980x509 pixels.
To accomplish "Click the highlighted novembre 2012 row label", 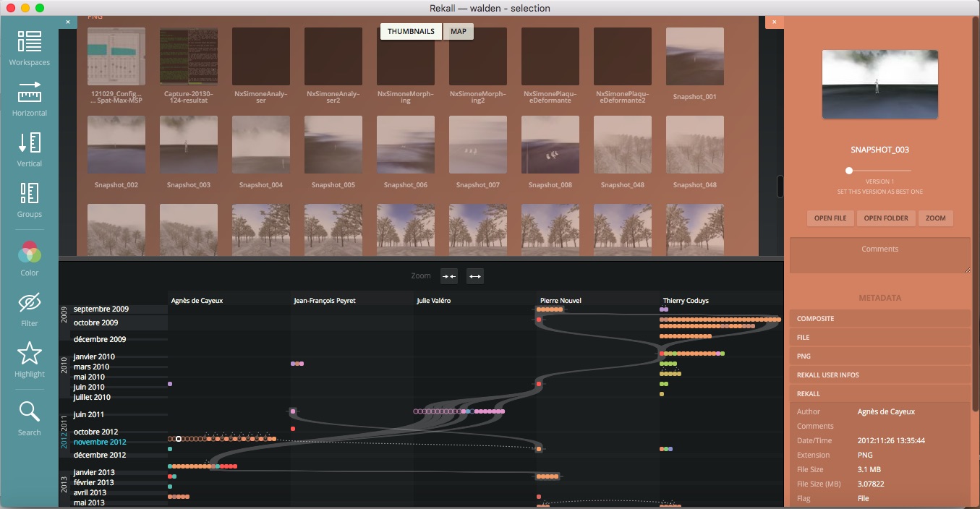I will pyautogui.click(x=100, y=442).
